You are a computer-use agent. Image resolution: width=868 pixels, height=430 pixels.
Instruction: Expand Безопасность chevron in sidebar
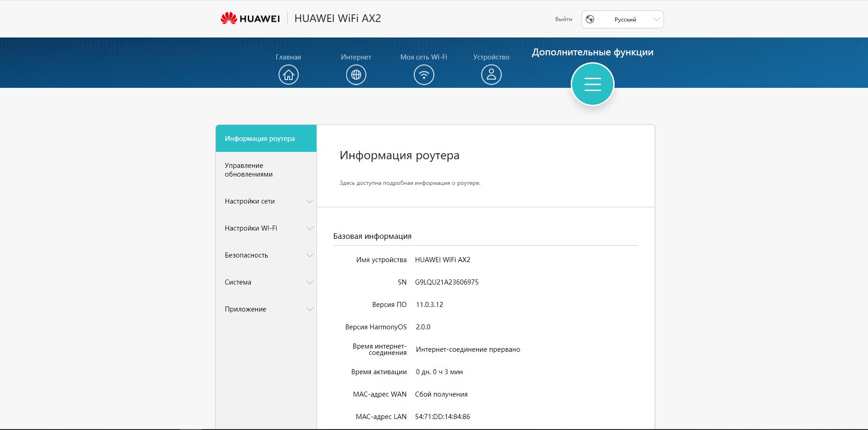click(310, 255)
